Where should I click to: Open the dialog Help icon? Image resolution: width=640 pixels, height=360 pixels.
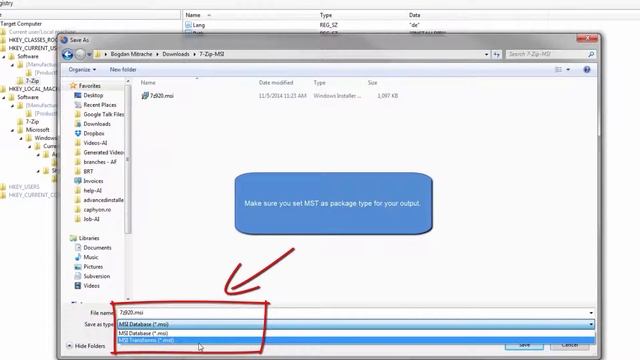[x=587, y=70]
